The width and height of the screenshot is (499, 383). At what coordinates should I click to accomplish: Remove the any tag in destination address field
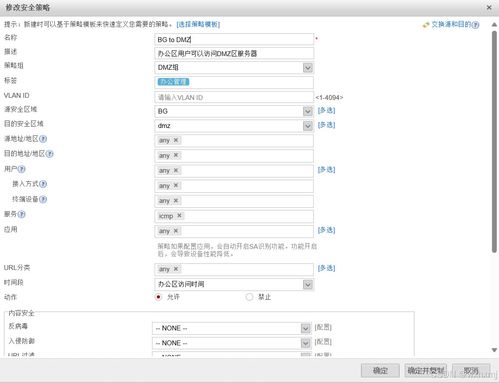point(176,155)
